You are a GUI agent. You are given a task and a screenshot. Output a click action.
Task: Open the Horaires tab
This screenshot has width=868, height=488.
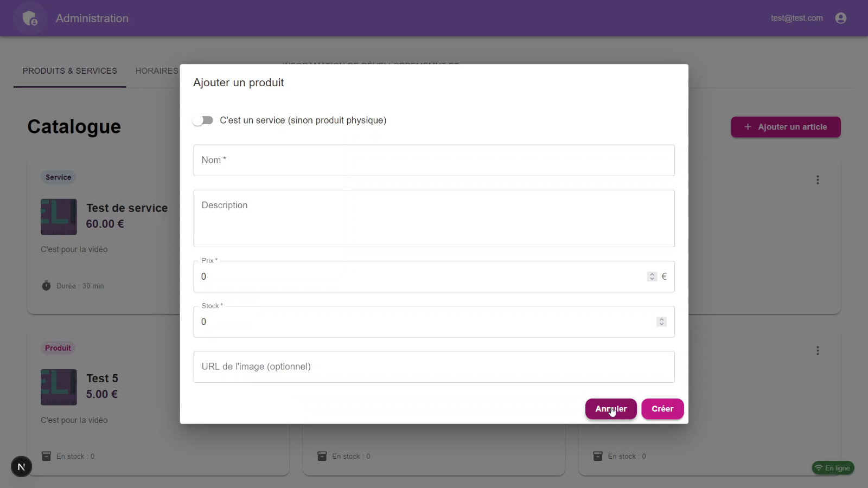(x=156, y=71)
